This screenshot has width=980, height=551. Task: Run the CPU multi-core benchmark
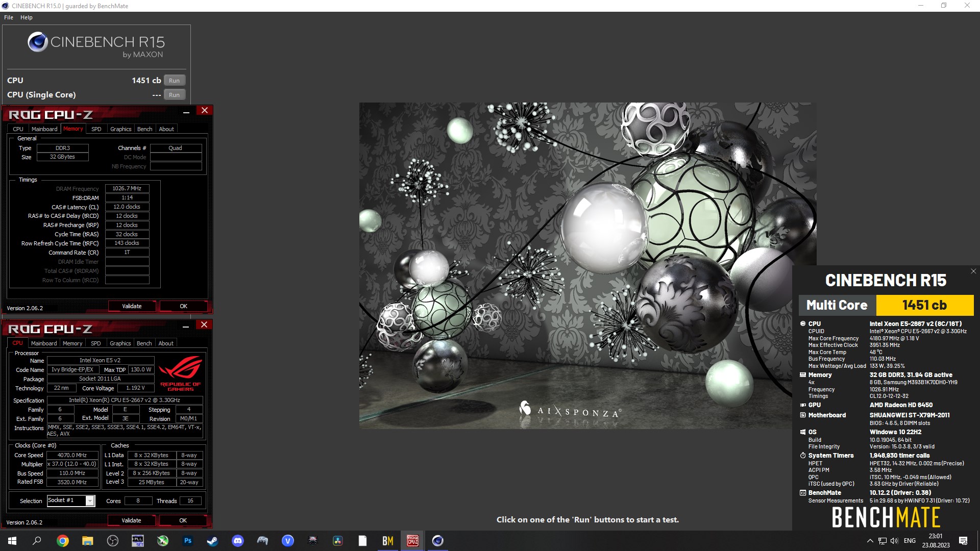pos(175,81)
